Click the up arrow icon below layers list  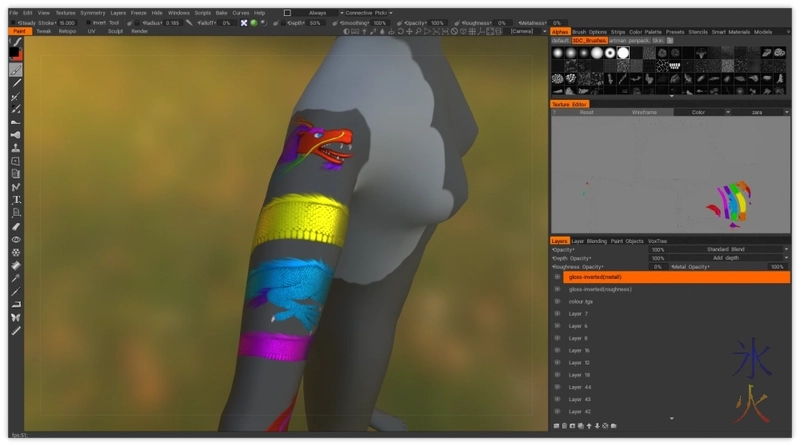point(588,426)
